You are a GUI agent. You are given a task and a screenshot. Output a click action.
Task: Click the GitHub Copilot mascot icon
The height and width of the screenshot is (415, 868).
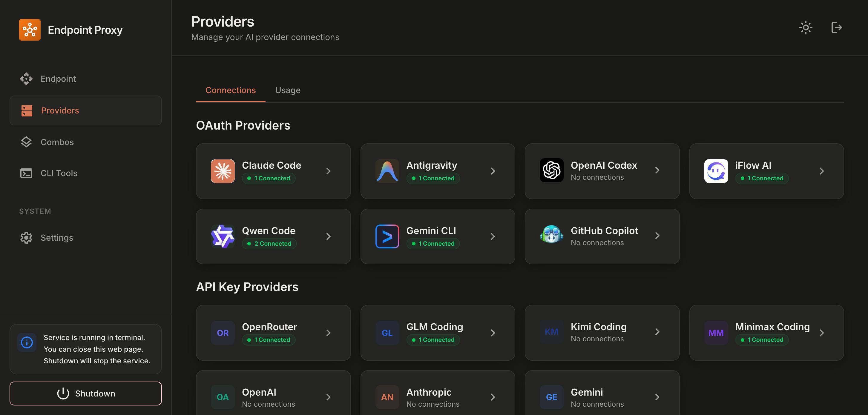551,235
